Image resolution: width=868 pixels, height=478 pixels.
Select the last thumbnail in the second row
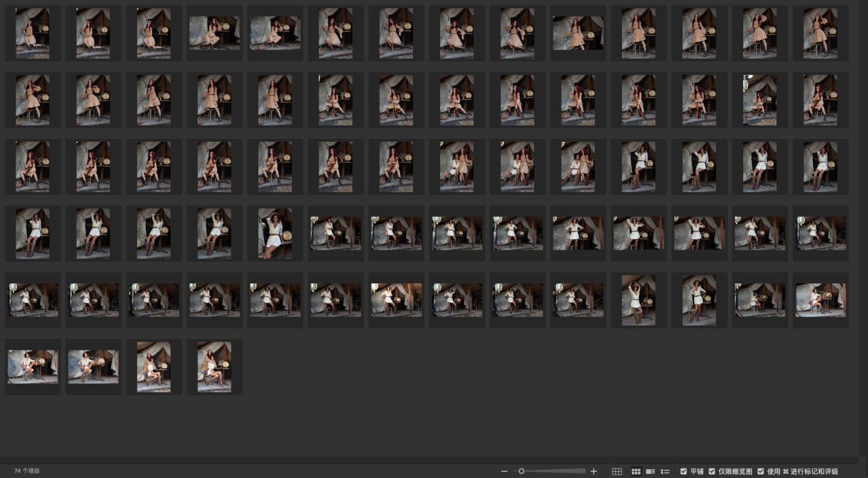click(x=821, y=100)
